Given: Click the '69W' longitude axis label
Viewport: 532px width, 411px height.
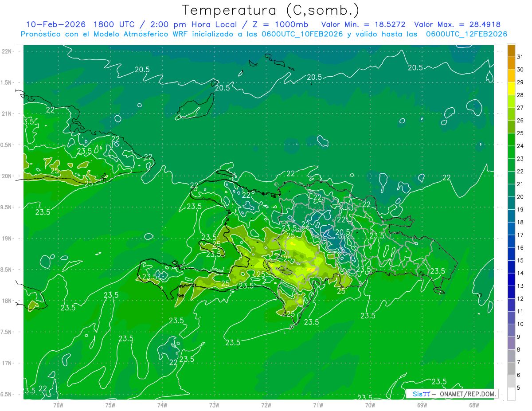Looking at the screenshot, I should (422, 405).
